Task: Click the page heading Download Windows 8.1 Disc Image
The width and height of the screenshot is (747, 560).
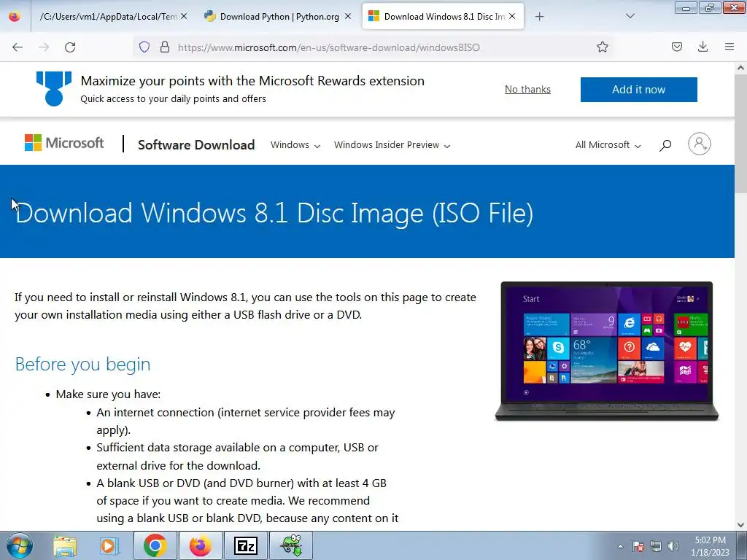Action: tap(274, 212)
